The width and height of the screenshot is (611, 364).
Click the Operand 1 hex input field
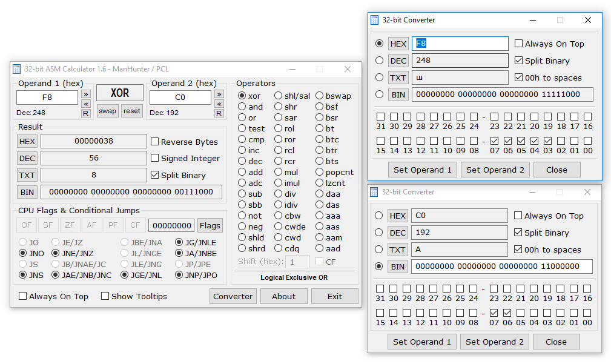pyautogui.click(x=47, y=97)
